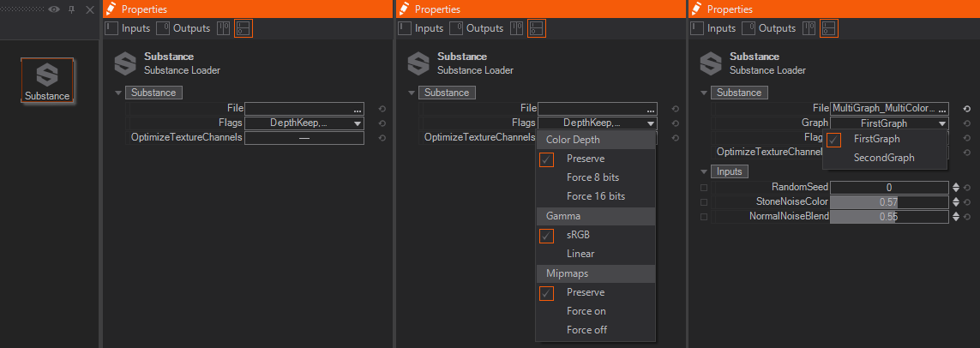Open the Graph dropdown showing FirstGraph
980x348 pixels.
click(x=889, y=123)
